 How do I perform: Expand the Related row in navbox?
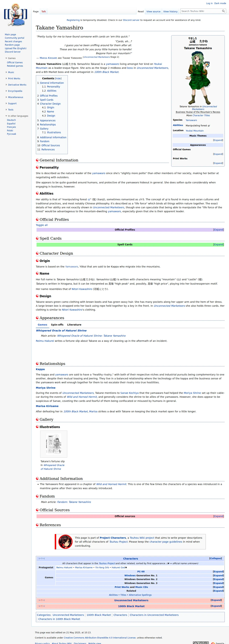[x=218, y=591]
